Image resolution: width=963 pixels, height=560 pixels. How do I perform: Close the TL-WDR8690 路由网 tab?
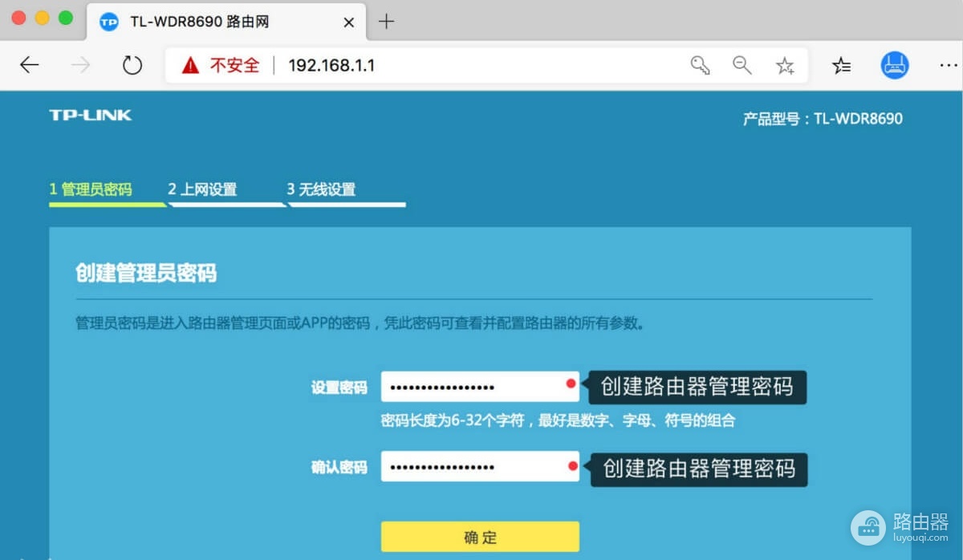348,22
